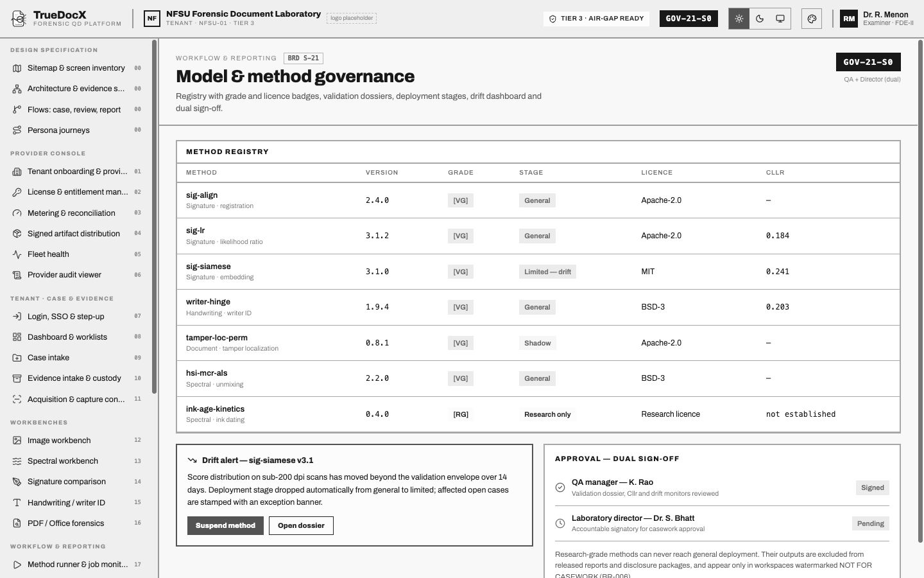Open PDF / Office forensics page
The image size is (924, 578).
(x=76, y=523)
